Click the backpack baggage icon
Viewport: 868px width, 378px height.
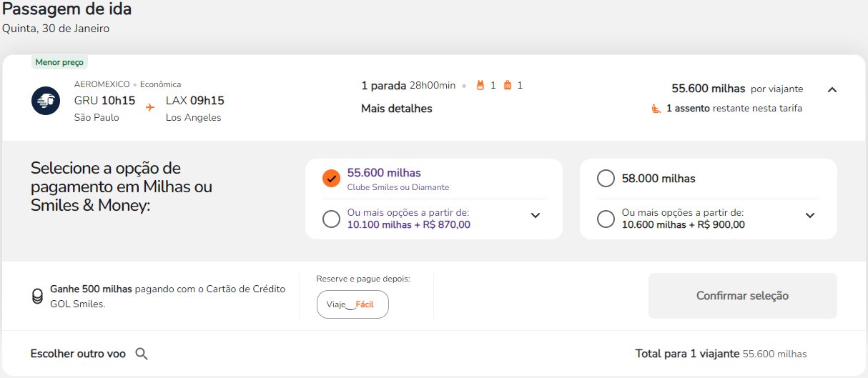pos(480,86)
